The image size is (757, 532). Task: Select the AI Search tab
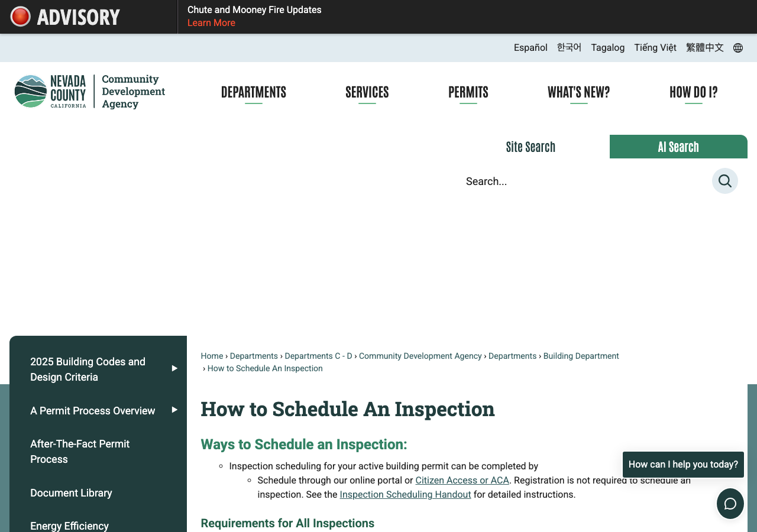pyautogui.click(x=678, y=147)
